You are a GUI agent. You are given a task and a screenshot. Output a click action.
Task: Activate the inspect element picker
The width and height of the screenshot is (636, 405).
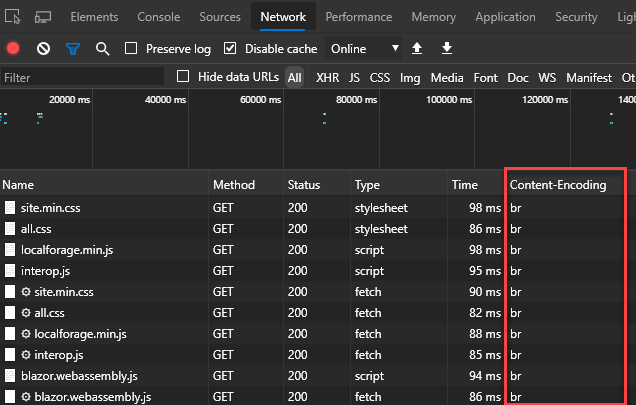point(14,17)
